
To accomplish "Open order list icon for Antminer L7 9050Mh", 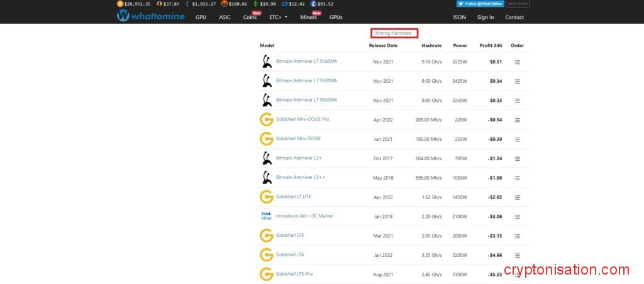I will coord(517,101).
